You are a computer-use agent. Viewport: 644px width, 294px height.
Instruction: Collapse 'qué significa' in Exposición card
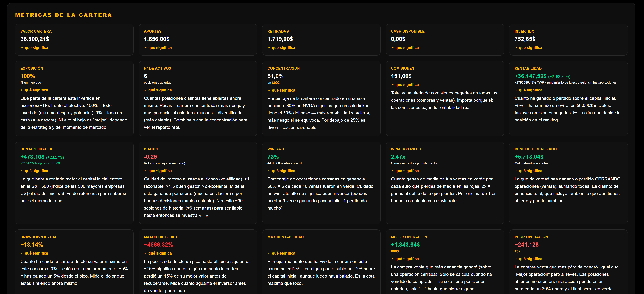click(x=35, y=90)
